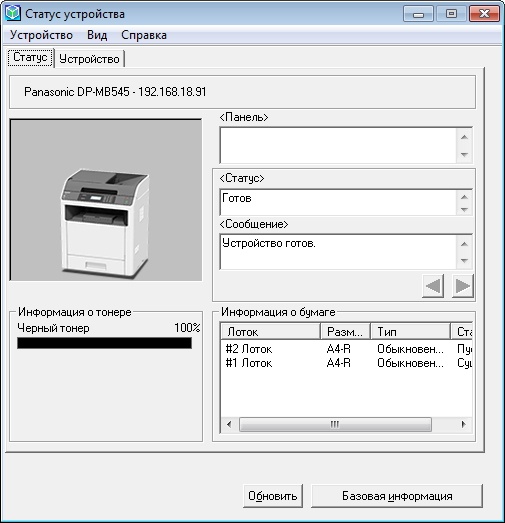Maximize the Статус устройства window
This screenshot has height=523, width=505.
click(451, 14)
